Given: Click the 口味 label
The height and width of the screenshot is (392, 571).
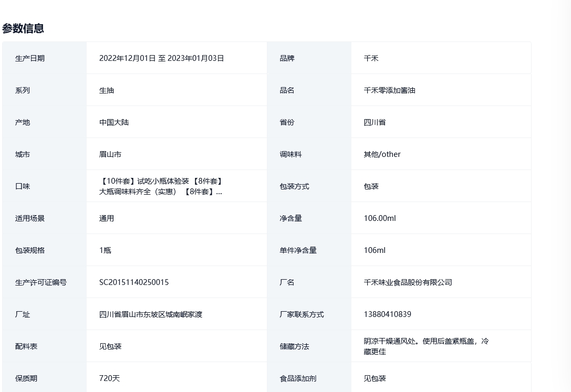Looking at the screenshot, I should click(22, 186).
